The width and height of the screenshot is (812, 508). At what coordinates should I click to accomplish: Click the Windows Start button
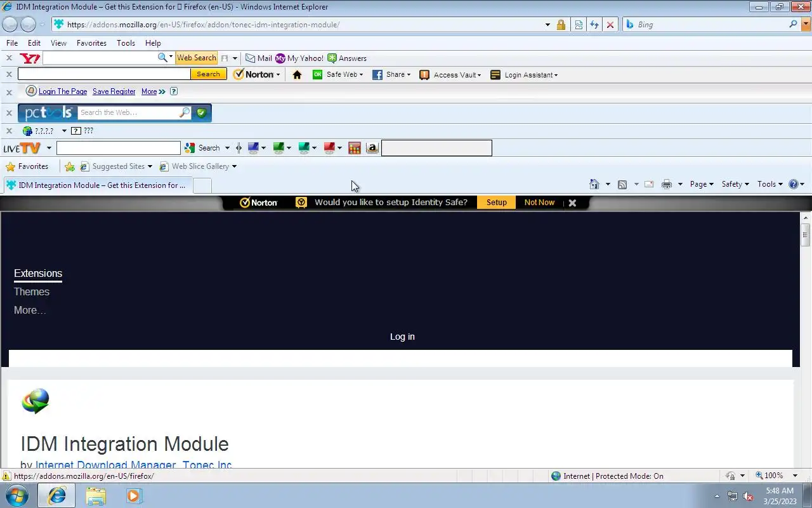[17, 495]
